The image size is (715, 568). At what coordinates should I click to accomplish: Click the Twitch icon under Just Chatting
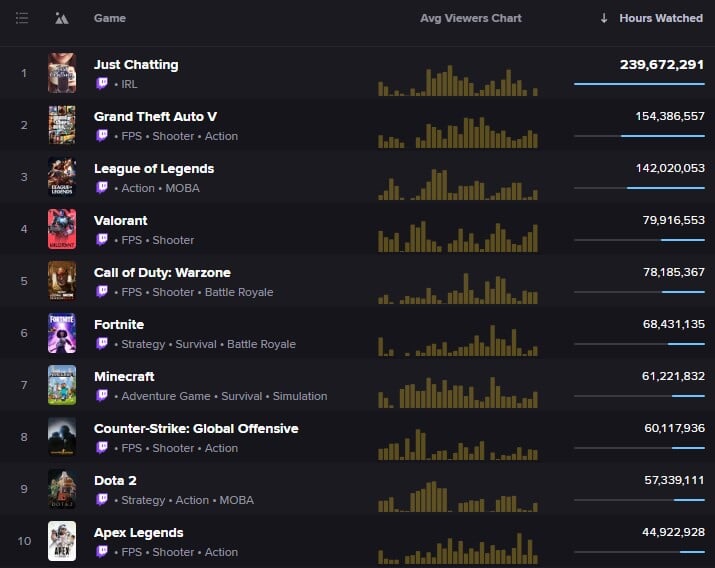click(x=101, y=84)
